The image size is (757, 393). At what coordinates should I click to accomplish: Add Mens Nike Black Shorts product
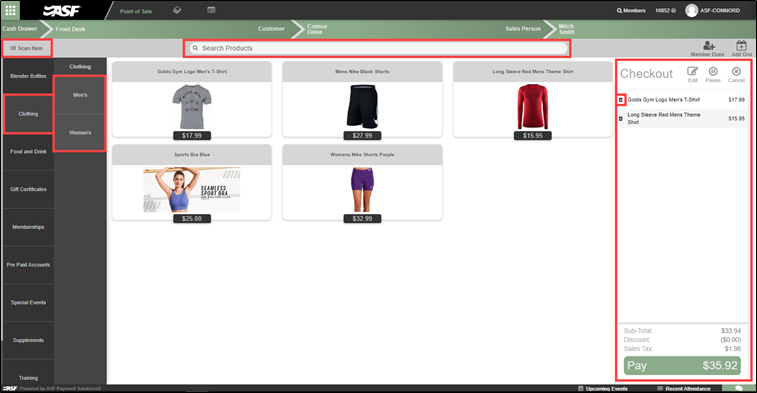coord(362,100)
